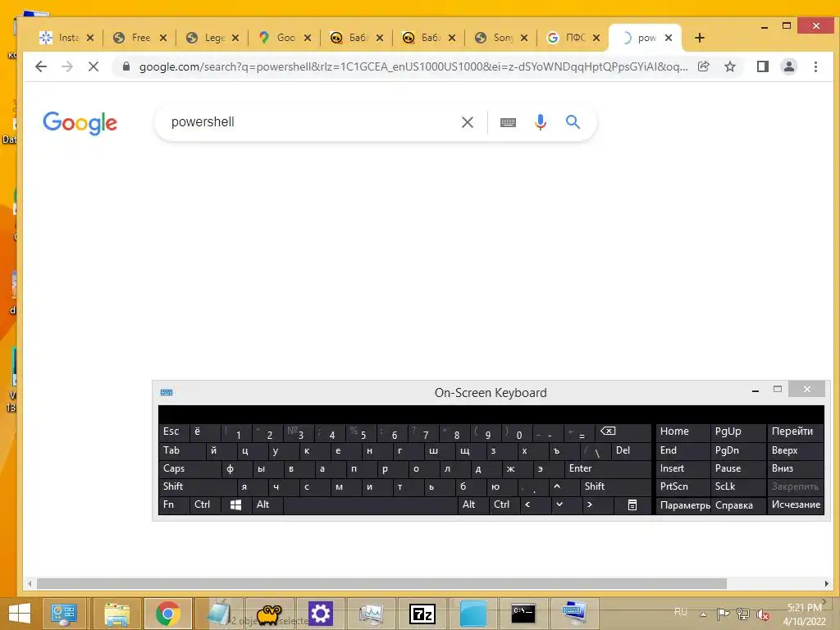Open the Chrome profile avatar
Image resolution: width=840 pixels, height=630 pixels.
click(x=788, y=66)
